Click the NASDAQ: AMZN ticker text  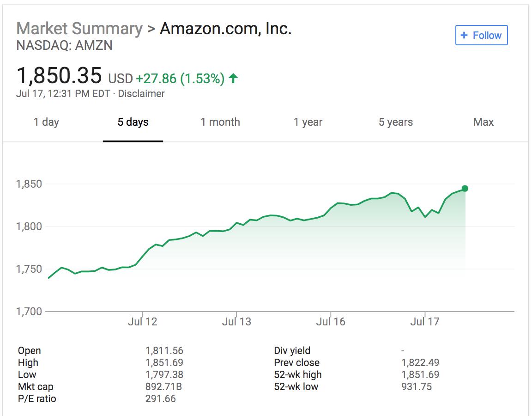(x=64, y=45)
